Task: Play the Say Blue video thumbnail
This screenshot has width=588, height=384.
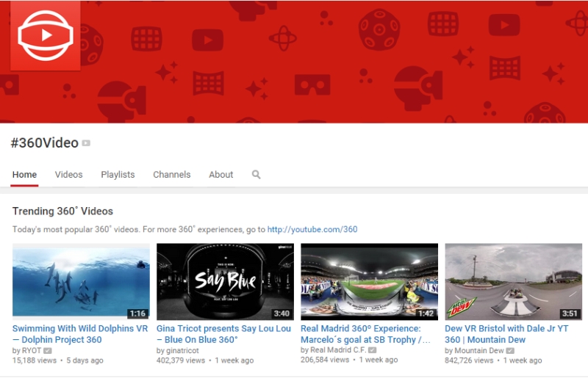Action: click(x=225, y=282)
